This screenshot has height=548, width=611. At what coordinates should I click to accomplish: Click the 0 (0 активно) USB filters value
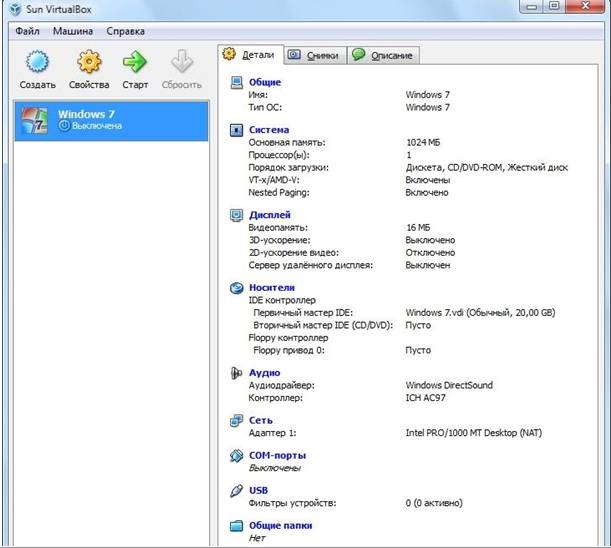[x=434, y=503]
